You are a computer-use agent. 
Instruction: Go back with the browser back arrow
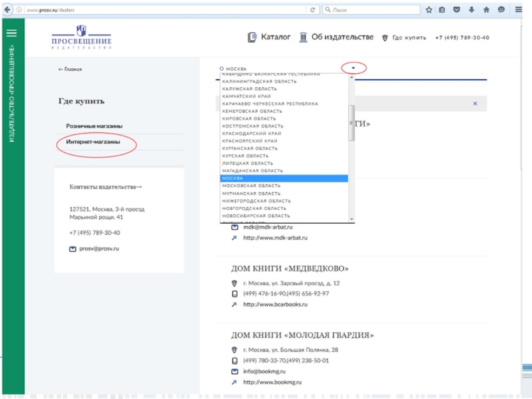click(7, 9)
